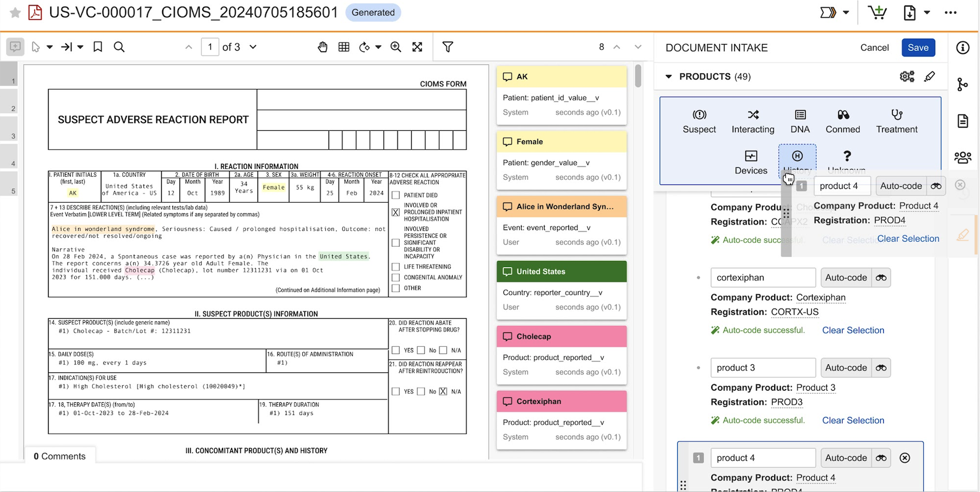The image size is (980, 492).
Task: Open the pointer tool dropdown arrow
Action: coord(50,47)
